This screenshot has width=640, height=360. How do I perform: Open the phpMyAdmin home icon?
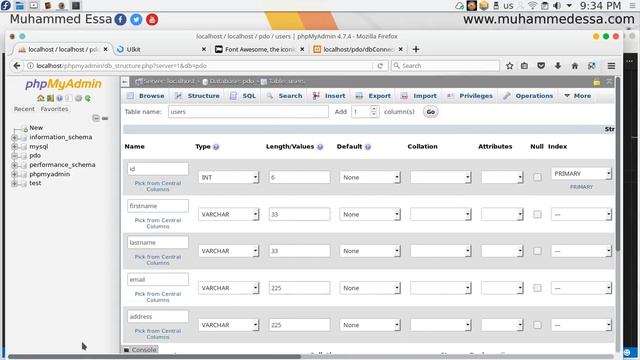(40, 98)
